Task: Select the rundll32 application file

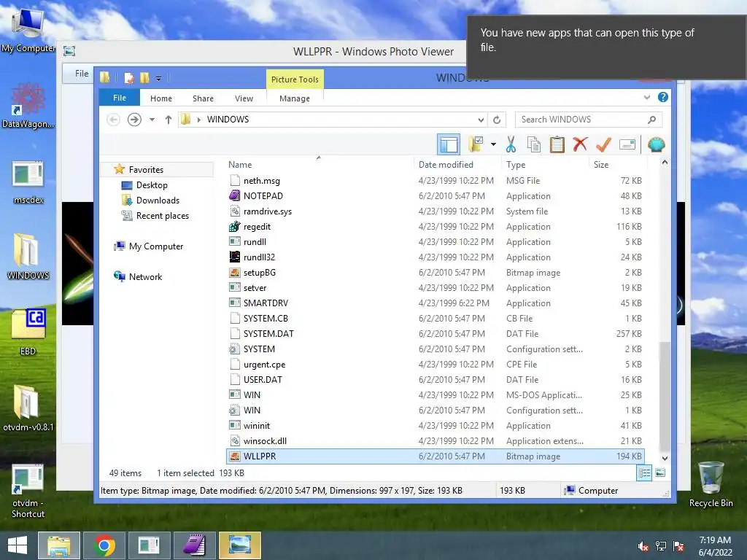Action: click(436, 257)
